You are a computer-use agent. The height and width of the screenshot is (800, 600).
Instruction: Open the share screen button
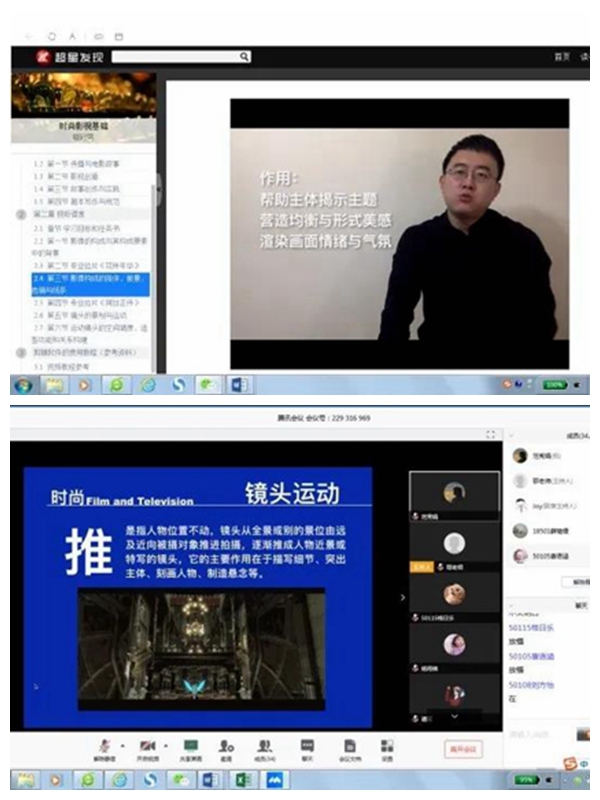[190, 746]
